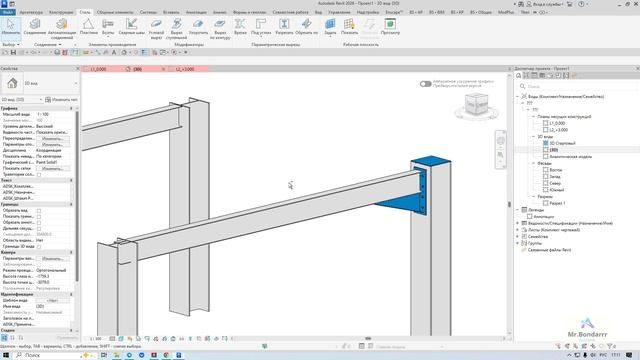Check the Показать границы обрезки checkbox
The height and width of the screenshot is (360, 640).
coord(39,217)
